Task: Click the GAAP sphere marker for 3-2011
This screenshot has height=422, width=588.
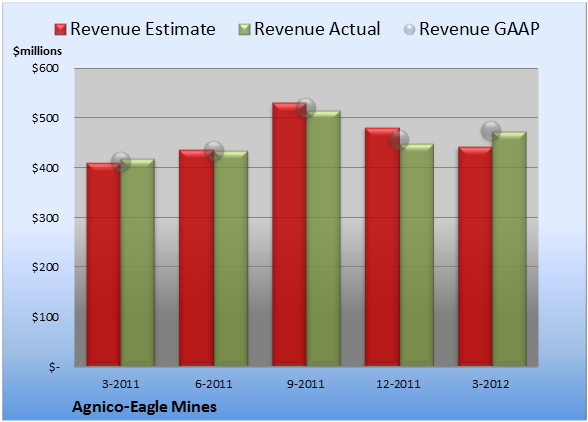Action: coord(121,162)
